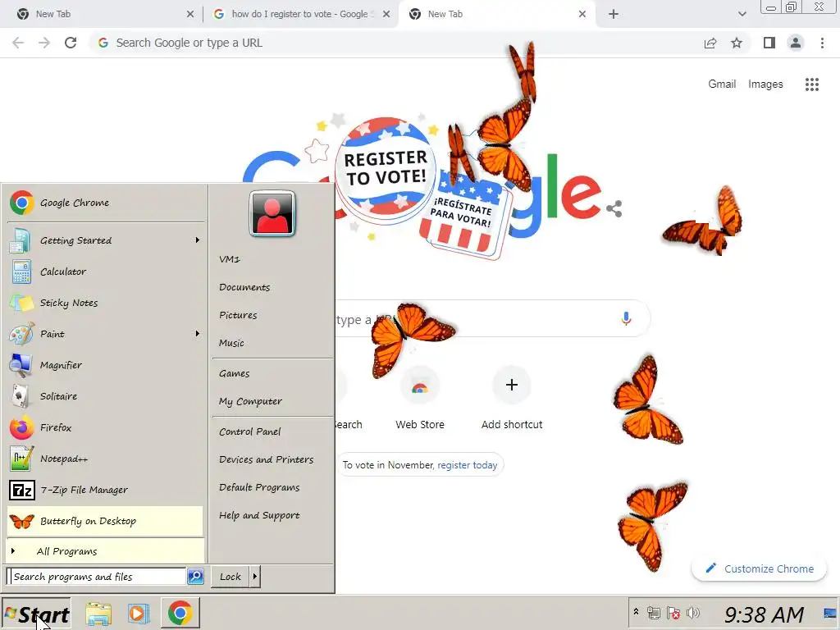This screenshot has height=630, width=840.
Task: Open Default Programs
Action: point(259,487)
